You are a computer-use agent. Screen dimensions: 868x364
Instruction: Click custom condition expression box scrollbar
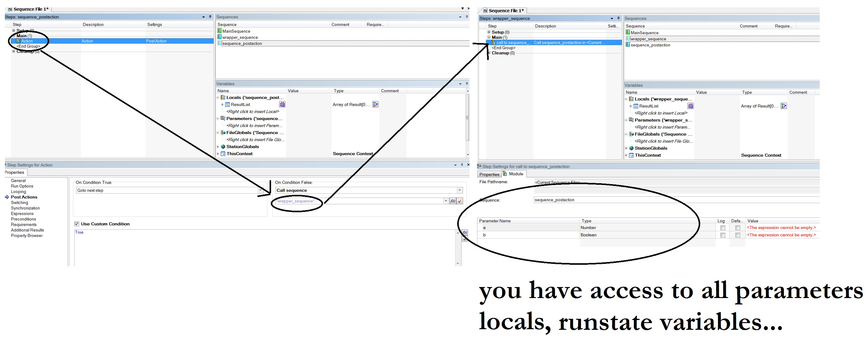coord(458,247)
